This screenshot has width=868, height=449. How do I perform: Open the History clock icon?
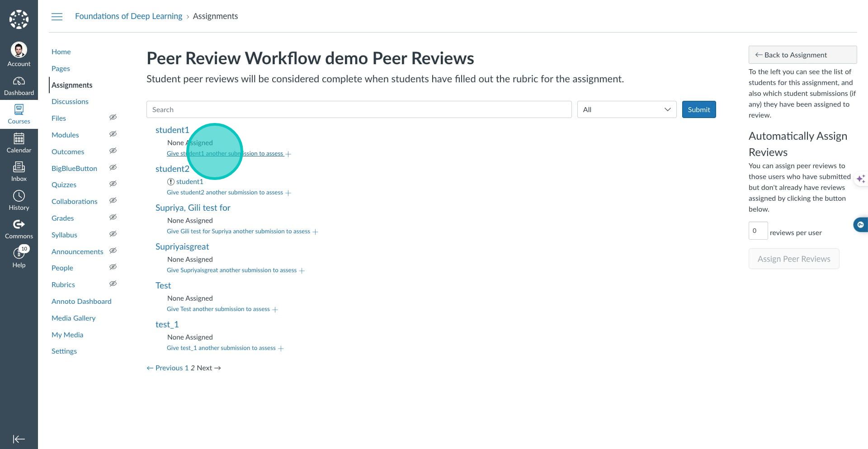(19, 196)
